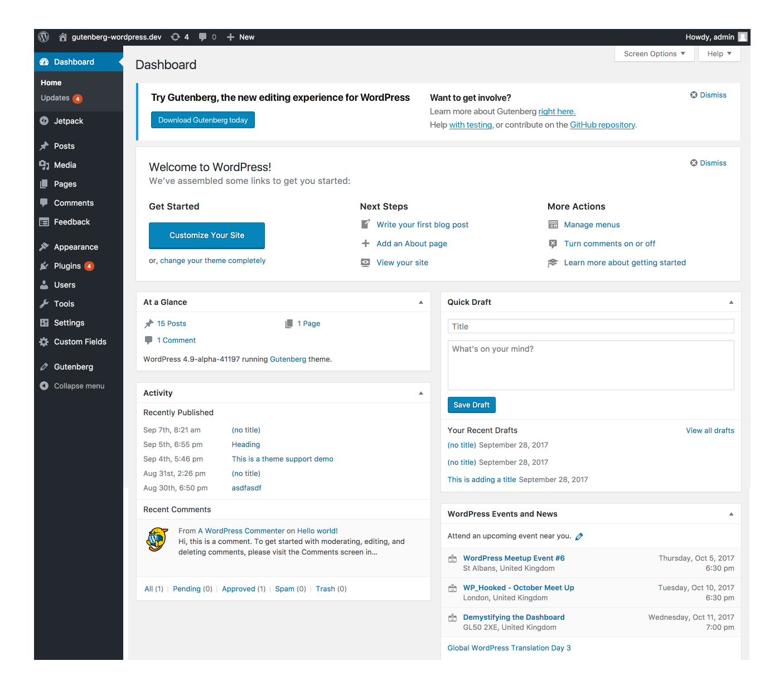Open the change your theme completely link
The image size is (784, 690).
(212, 260)
